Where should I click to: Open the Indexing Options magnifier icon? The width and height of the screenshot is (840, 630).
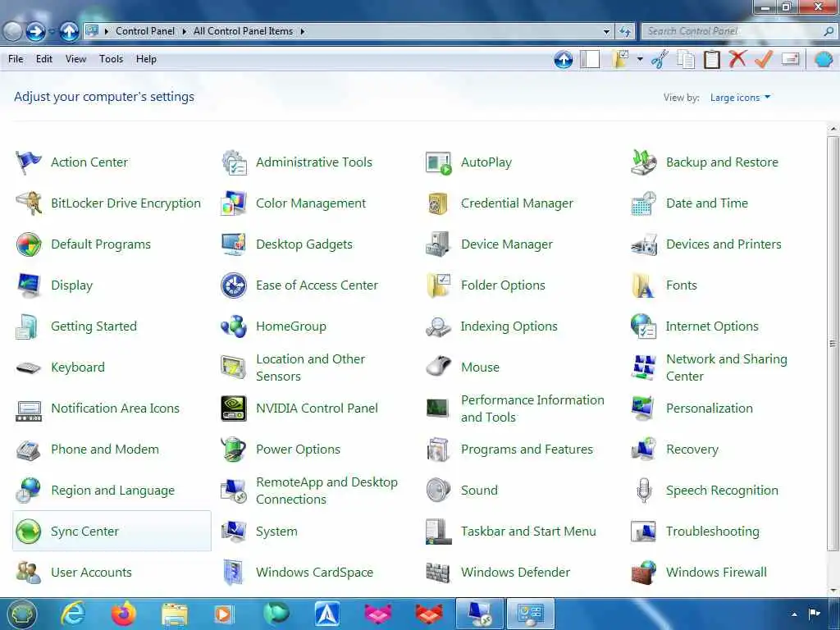tap(439, 326)
